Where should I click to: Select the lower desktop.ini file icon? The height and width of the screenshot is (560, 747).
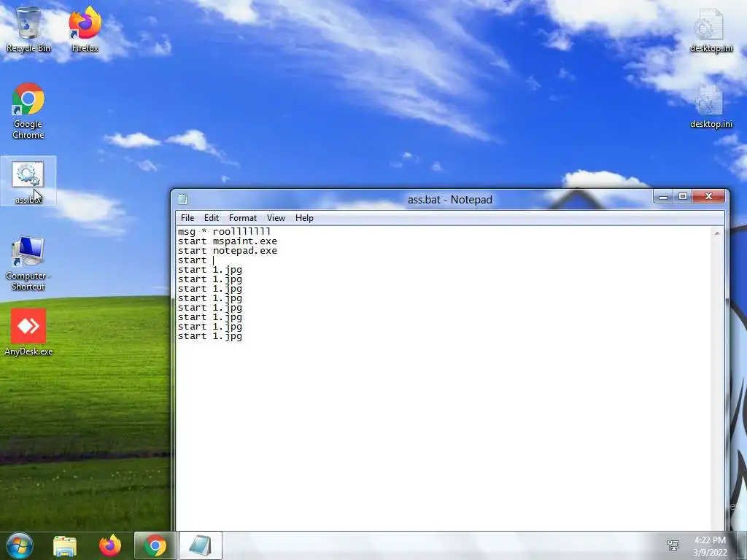[x=711, y=106]
